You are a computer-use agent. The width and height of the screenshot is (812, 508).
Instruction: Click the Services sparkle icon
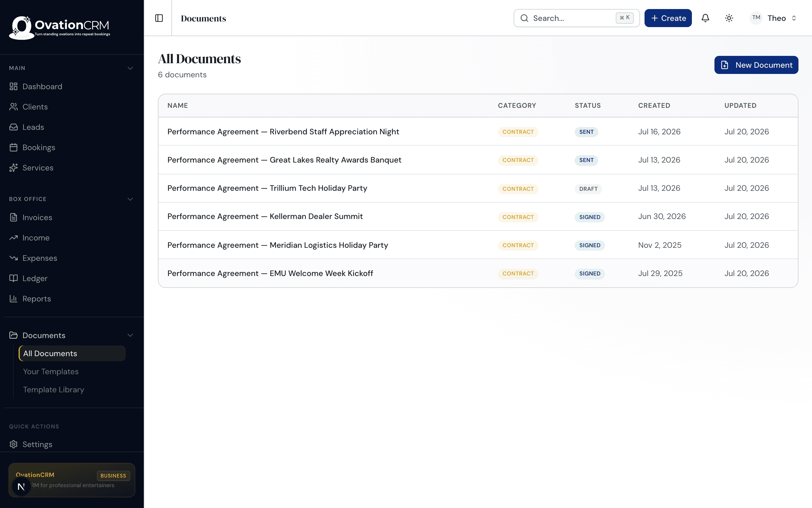(x=14, y=168)
